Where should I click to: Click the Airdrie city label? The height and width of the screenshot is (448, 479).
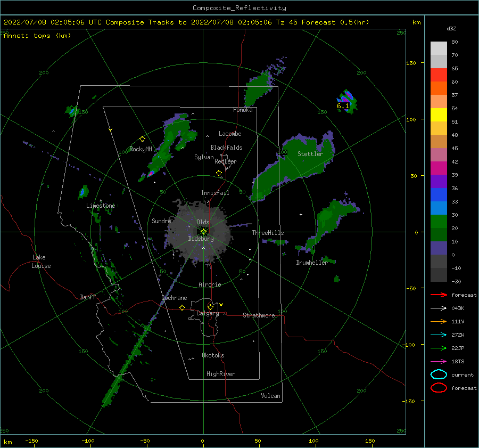[210, 284]
